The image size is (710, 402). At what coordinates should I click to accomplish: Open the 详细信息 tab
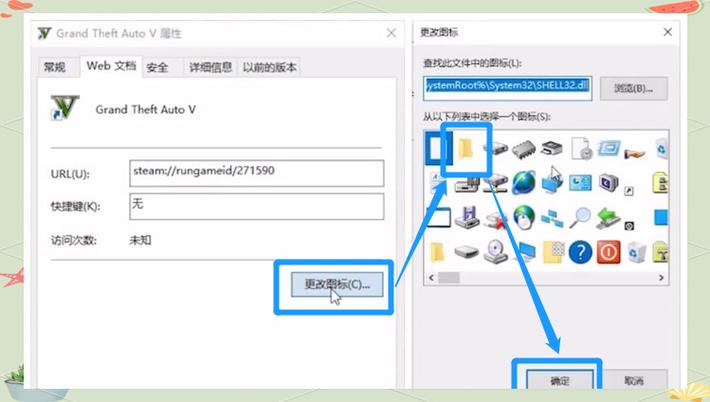[x=211, y=67]
